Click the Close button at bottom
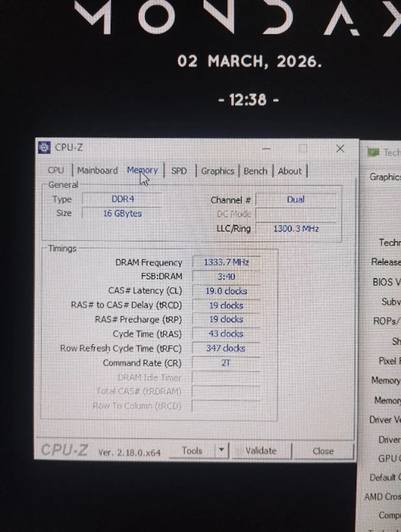Screen dimensions: 401x532 tap(323, 451)
